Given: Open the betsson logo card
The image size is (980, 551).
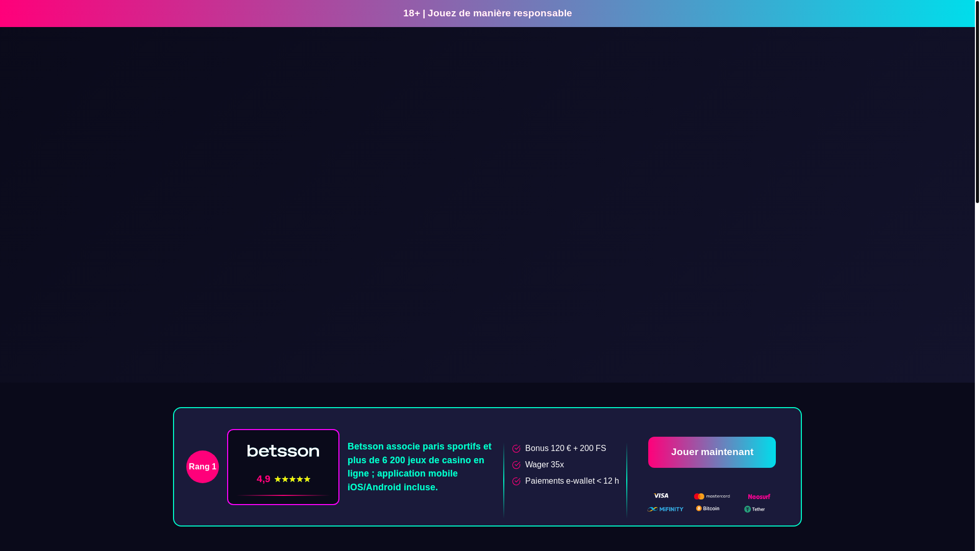Looking at the screenshot, I should point(283,467).
